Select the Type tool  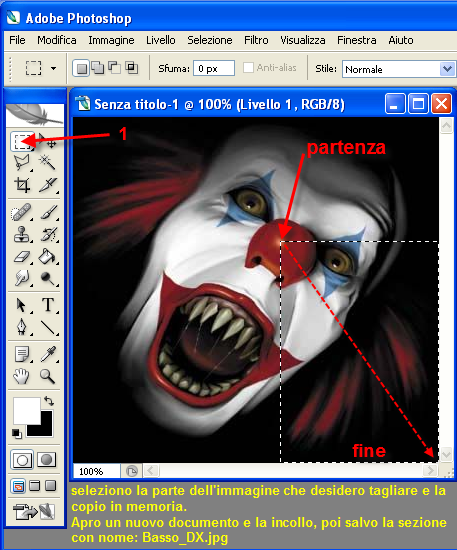click(x=48, y=305)
